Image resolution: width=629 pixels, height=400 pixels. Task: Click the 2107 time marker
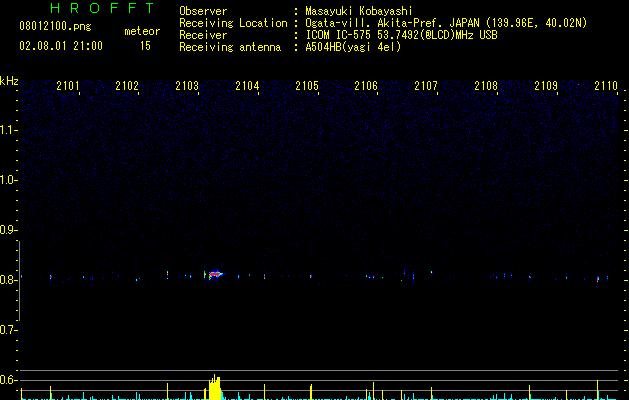tap(426, 86)
